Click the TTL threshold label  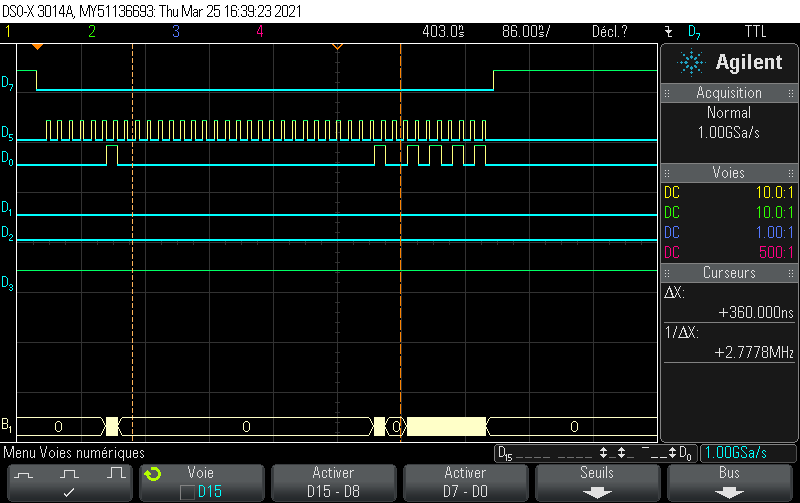tap(756, 32)
